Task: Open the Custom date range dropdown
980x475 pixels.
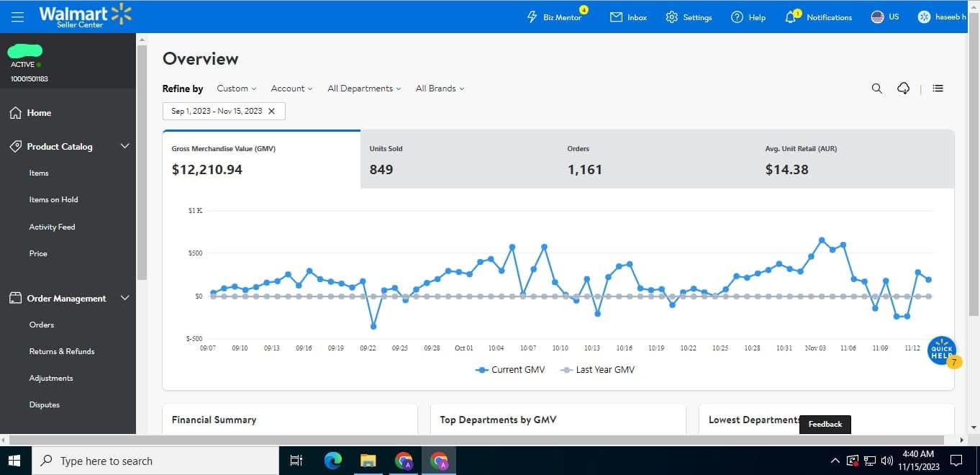Action: tap(237, 89)
